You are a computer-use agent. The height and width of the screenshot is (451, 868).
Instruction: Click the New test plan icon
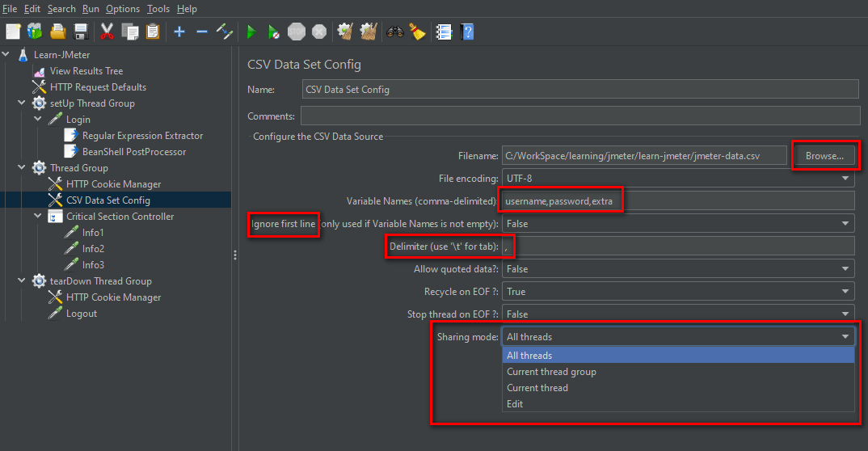point(13,32)
